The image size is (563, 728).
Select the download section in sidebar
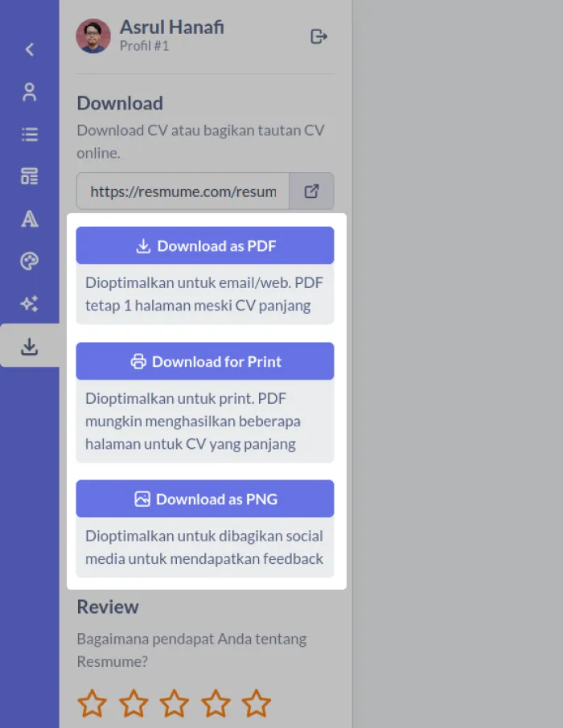[x=29, y=346]
